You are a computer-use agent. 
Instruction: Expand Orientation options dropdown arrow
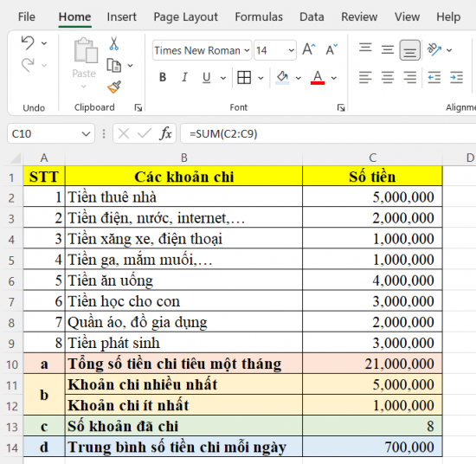[449, 50]
